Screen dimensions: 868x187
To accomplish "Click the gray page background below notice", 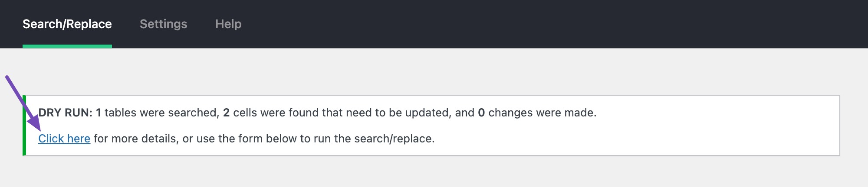I will tap(434, 173).
